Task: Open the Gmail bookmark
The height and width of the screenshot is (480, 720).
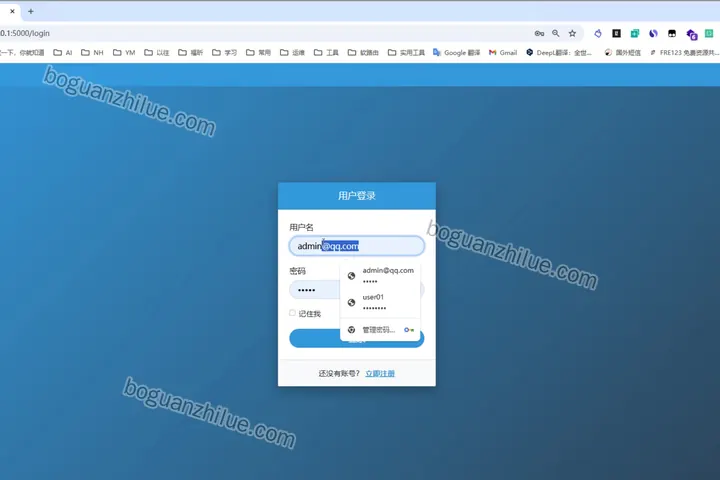Action: point(503,53)
